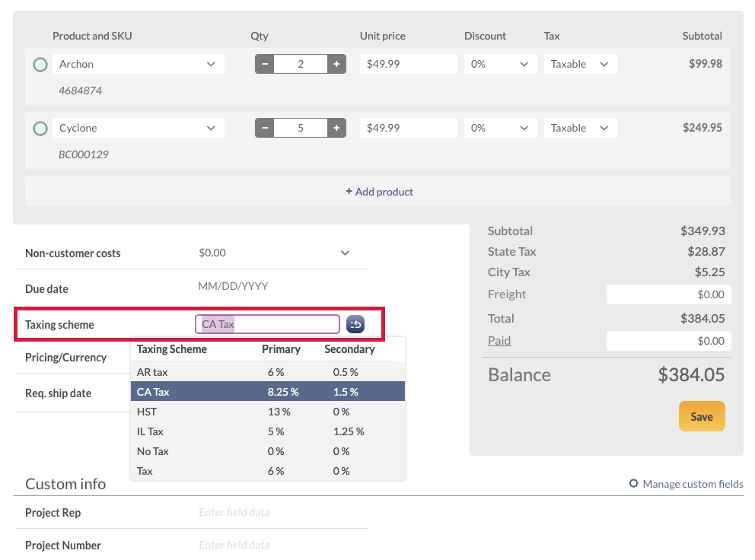Select the Archon row radio circle

[40, 65]
